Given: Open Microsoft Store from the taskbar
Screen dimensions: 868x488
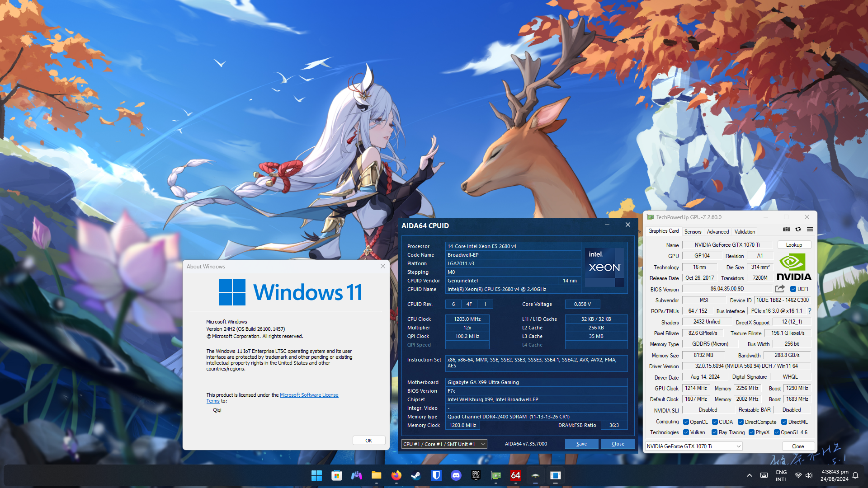Looking at the screenshot, I should point(337,475).
